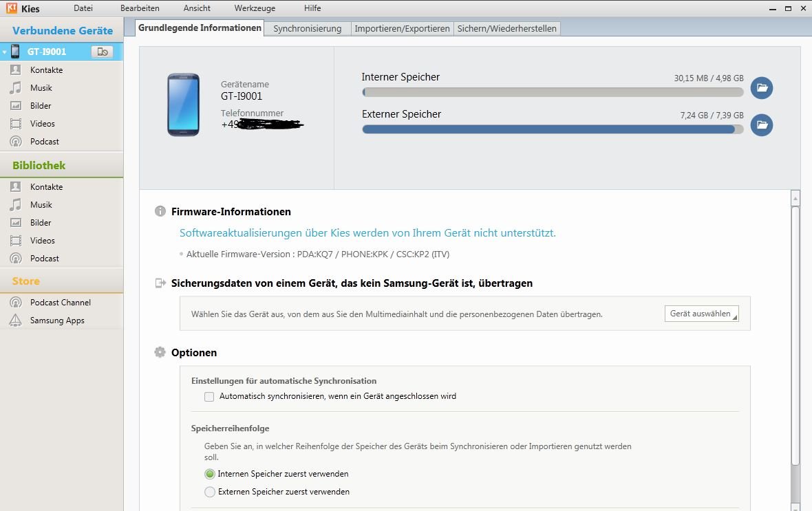Open Videos under Verbundene Geräte
The image size is (812, 511).
43,124
